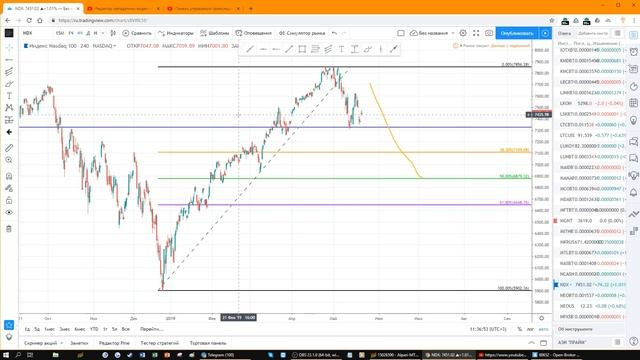Screen dimensions: 640x360
Task: Toggle percent scale % button
Action: coord(520,329)
